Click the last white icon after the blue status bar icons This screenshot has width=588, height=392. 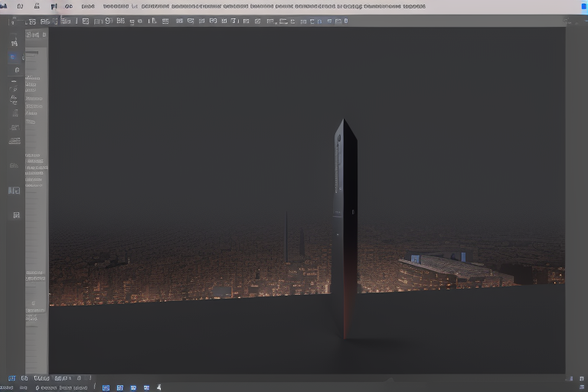[x=158, y=387]
